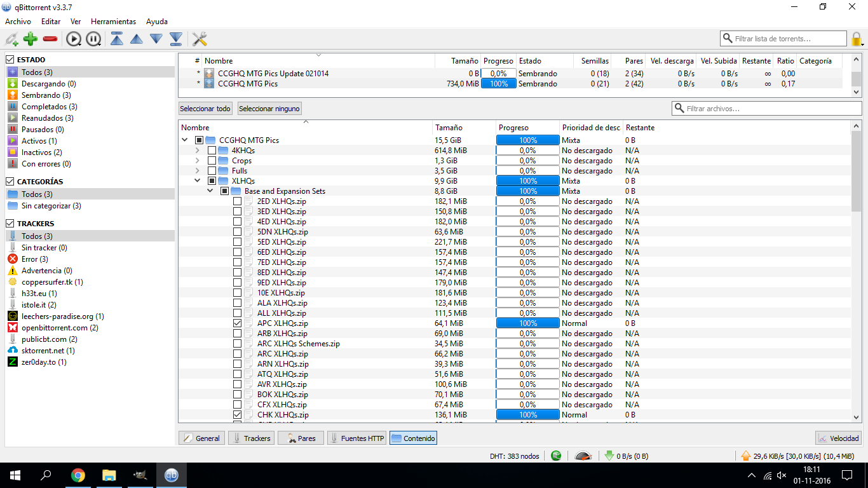This screenshot has height=488, width=868.
Task: Check the 2ED XLHQs.zip file checkbox
Action: click(x=237, y=201)
